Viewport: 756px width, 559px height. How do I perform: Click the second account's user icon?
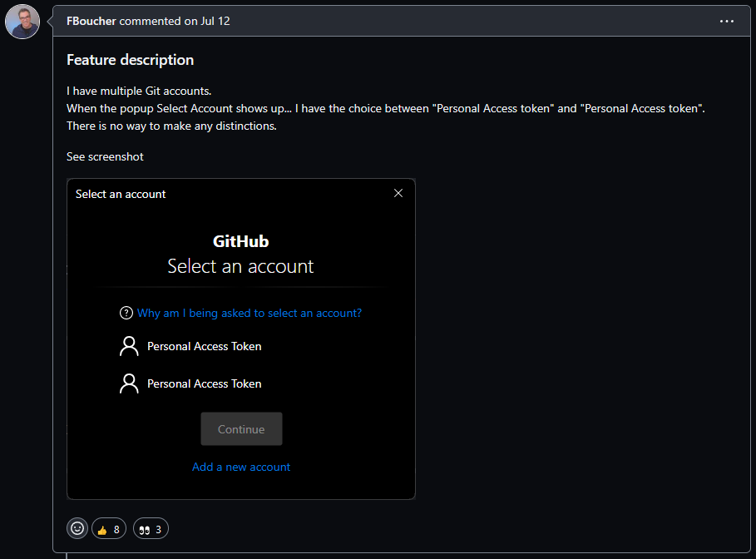click(129, 384)
